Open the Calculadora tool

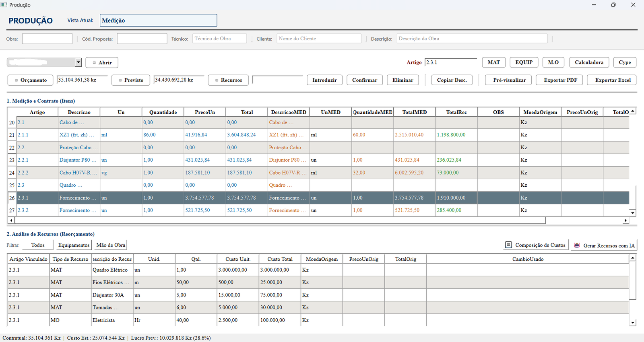[589, 62]
